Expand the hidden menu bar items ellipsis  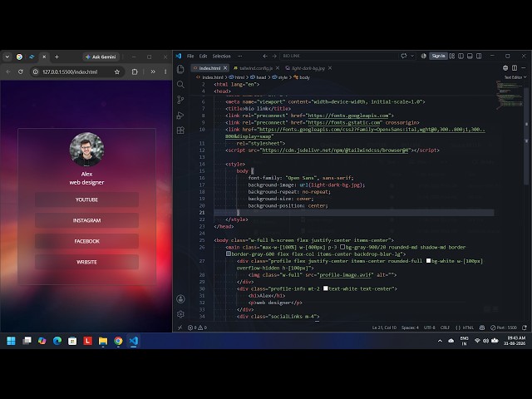tap(240, 56)
